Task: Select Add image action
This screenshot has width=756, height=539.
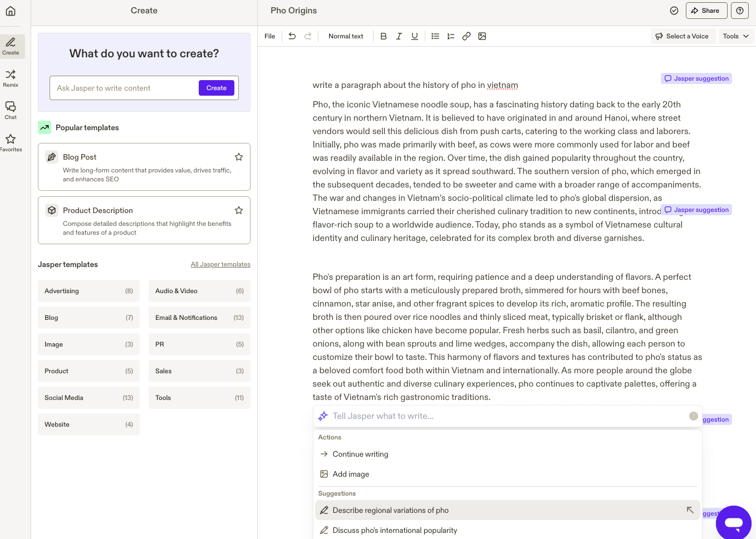Action: click(508, 474)
